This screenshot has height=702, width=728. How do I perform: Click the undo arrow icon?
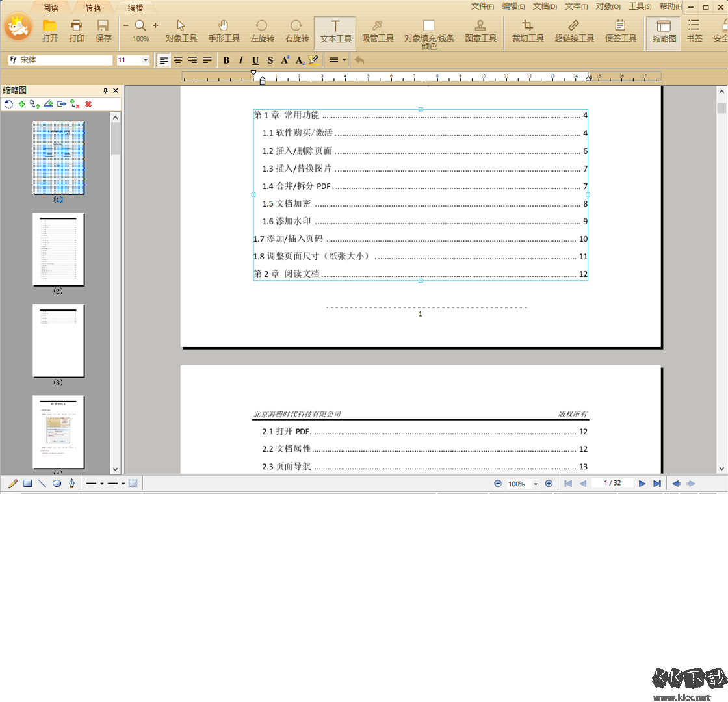click(x=359, y=60)
